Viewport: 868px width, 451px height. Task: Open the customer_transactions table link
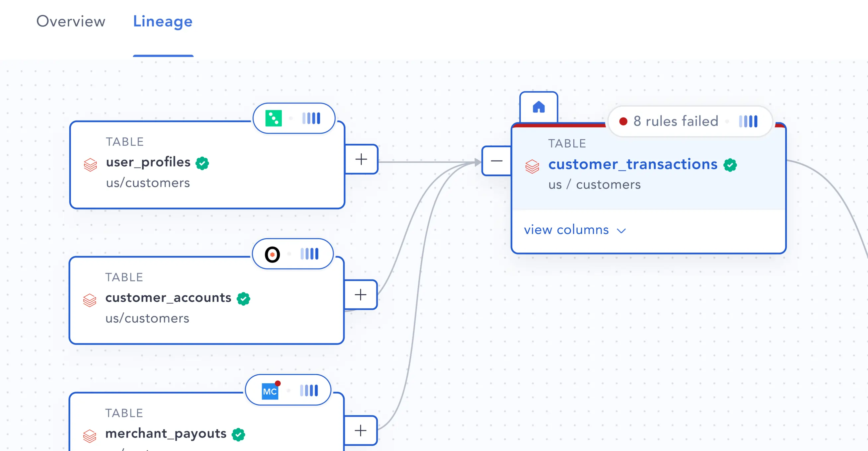(x=632, y=165)
